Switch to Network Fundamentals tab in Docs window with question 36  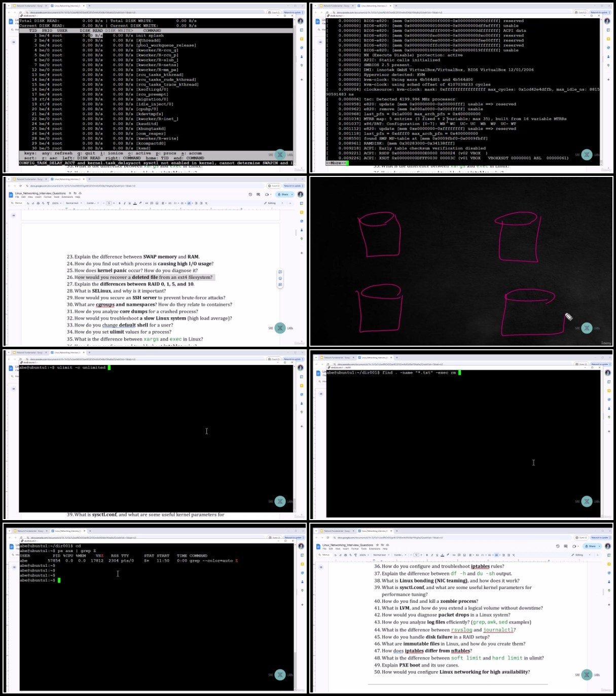(x=336, y=531)
